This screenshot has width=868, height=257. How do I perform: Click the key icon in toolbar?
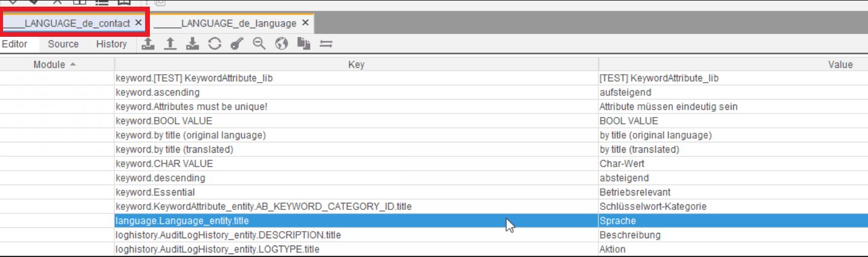pyautogui.click(x=237, y=44)
